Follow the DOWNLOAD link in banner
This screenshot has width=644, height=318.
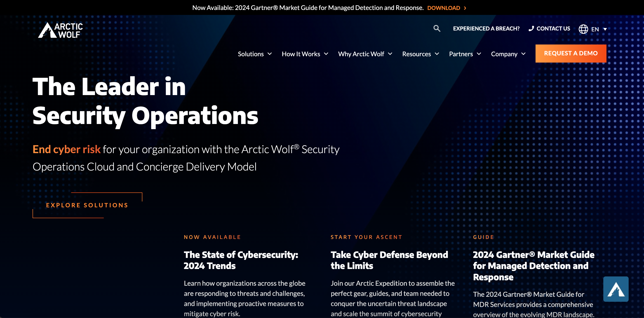444,8
